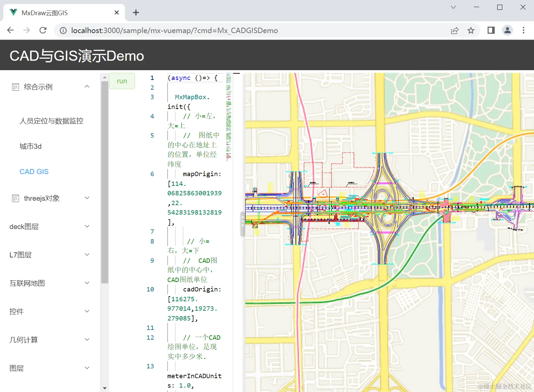
Task: Go forward in browser history
Action: 27,30
